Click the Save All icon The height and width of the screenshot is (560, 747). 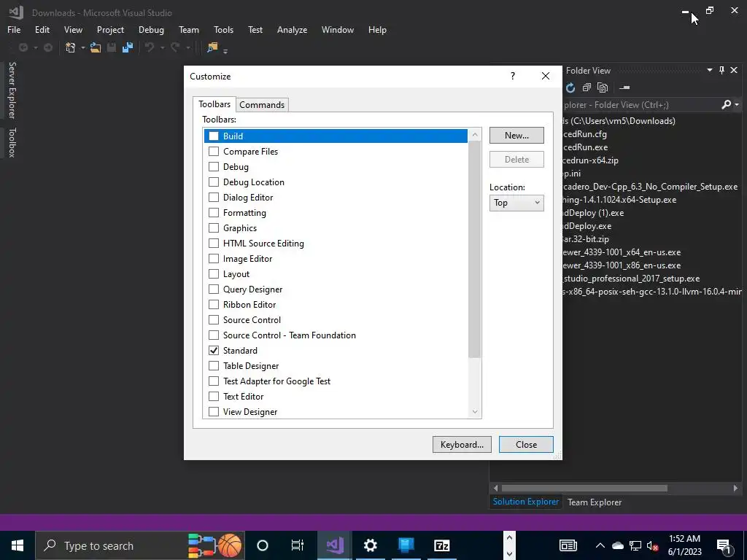click(x=128, y=47)
